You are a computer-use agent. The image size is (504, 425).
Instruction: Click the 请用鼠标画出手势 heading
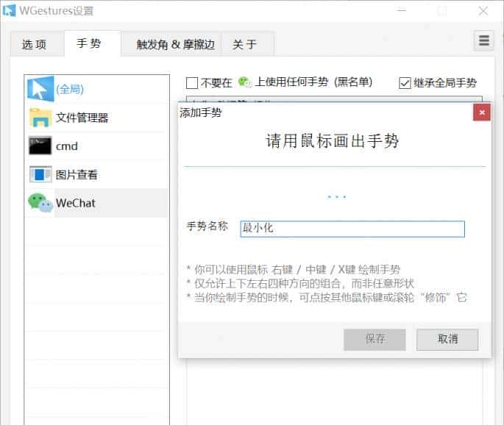coord(333,141)
